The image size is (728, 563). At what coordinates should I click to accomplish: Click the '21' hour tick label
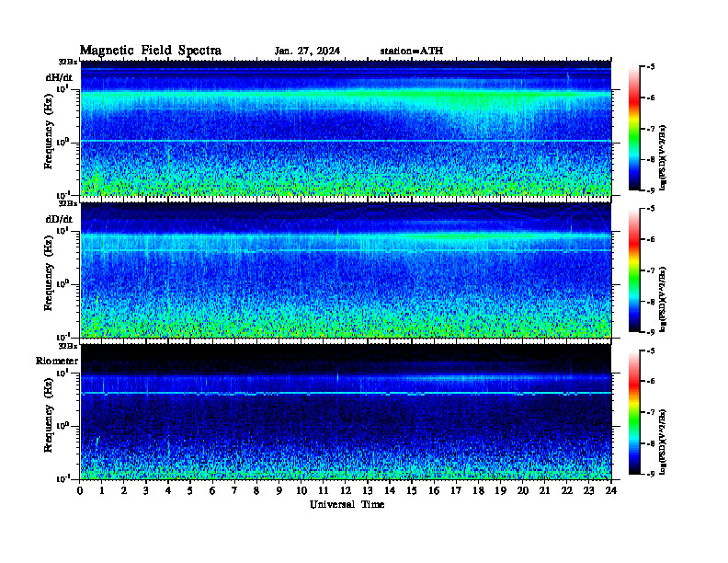[544, 491]
